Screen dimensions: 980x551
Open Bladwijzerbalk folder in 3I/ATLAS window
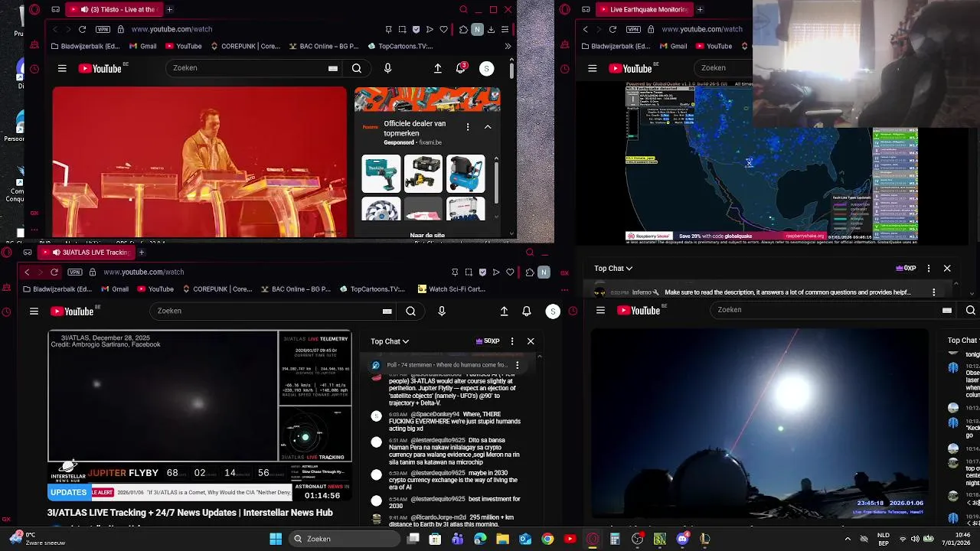pos(57,289)
